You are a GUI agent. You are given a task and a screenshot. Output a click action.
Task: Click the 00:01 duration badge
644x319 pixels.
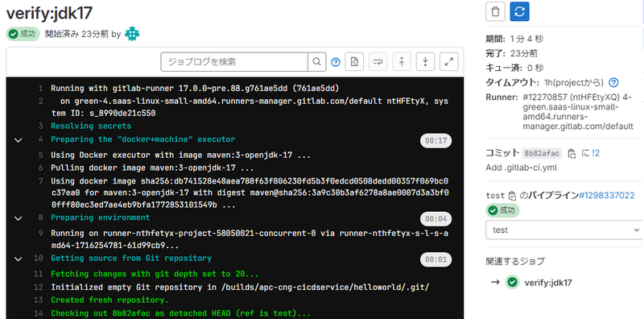point(436,260)
